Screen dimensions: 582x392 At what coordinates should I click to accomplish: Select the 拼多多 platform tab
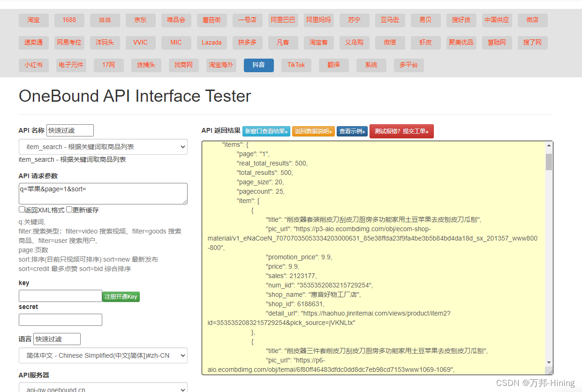[247, 43]
